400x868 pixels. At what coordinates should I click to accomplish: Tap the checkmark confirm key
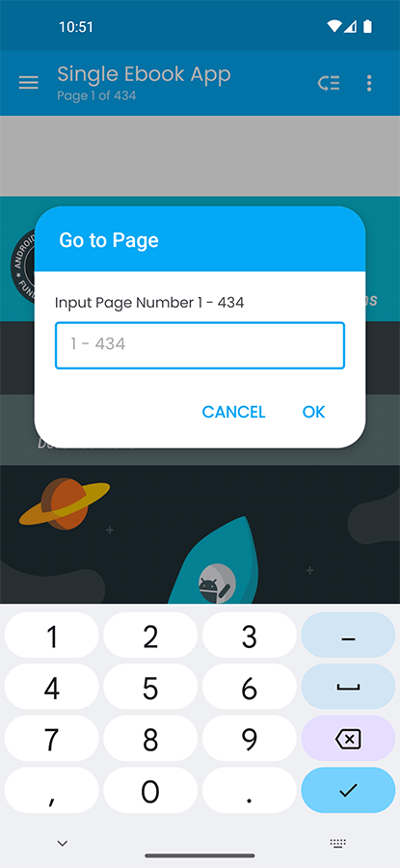[x=348, y=791]
